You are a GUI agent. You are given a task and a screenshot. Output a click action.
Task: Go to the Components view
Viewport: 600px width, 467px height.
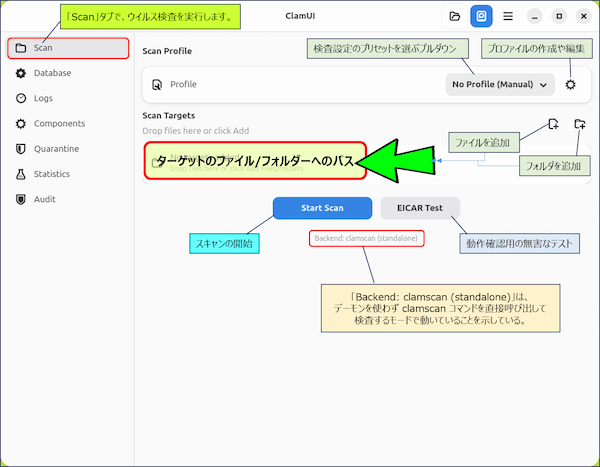click(x=68, y=124)
